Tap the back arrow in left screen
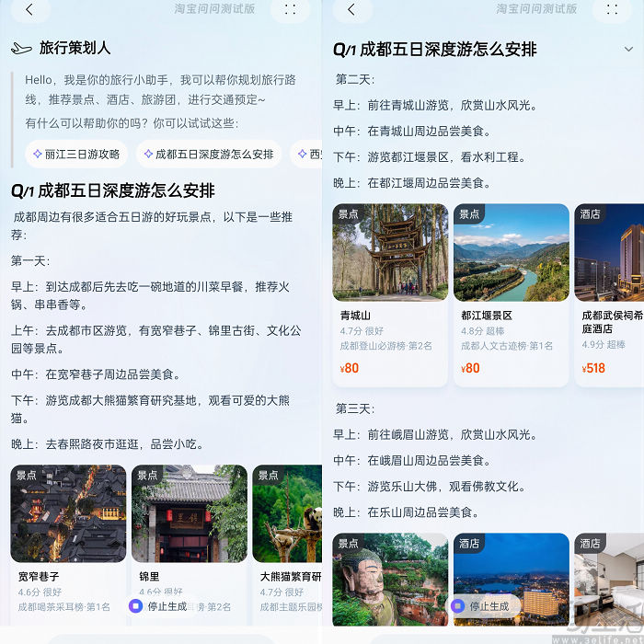 (29, 9)
